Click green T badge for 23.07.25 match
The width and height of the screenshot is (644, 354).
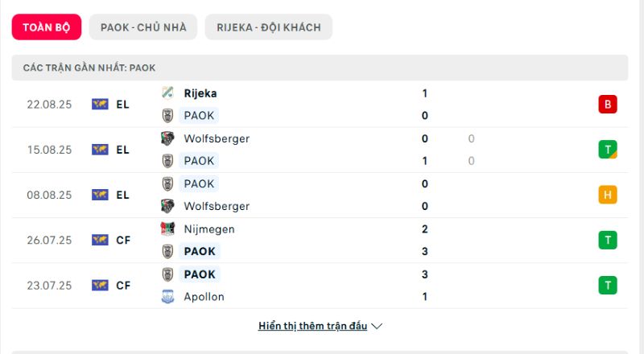pos(608,285)
